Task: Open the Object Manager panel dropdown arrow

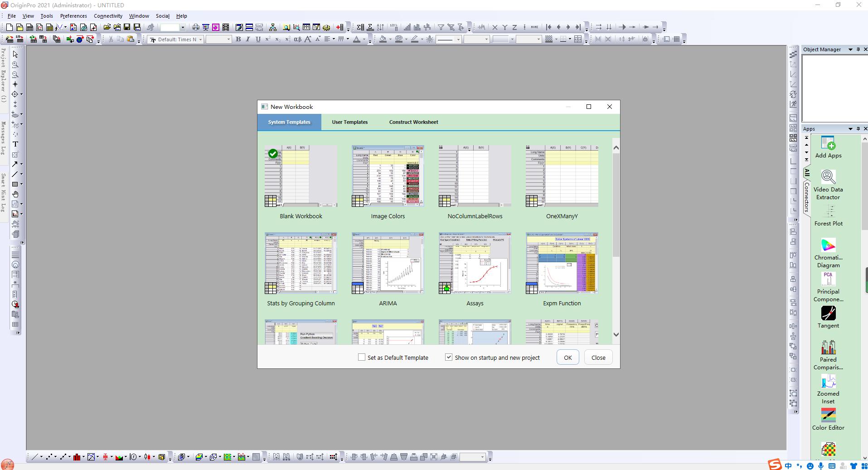Action: pyautogui.click(x=850, y=49)
